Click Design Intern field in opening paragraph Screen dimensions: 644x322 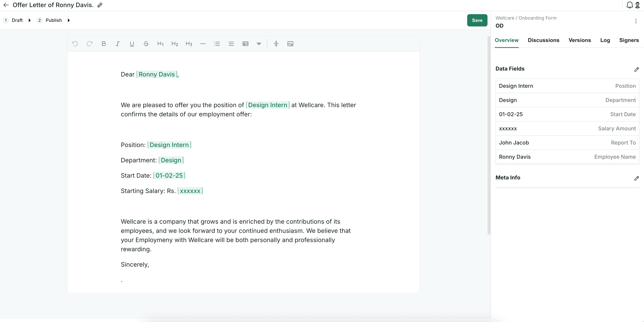pos(268,105)
